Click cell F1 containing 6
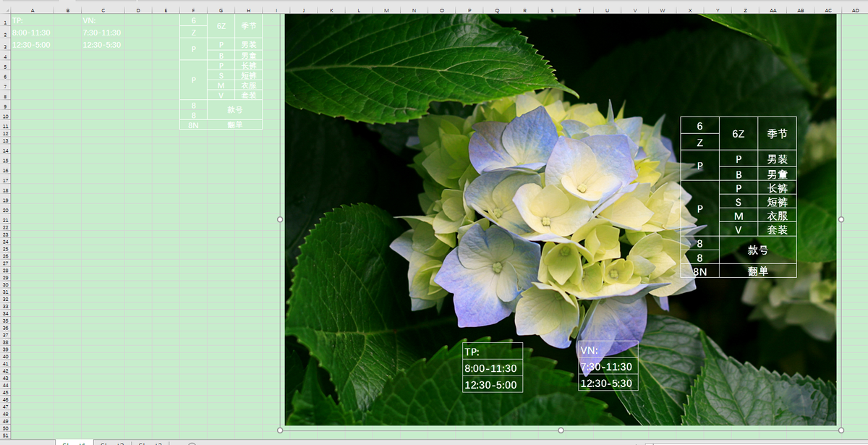The image size is (868, 445). 193,20
